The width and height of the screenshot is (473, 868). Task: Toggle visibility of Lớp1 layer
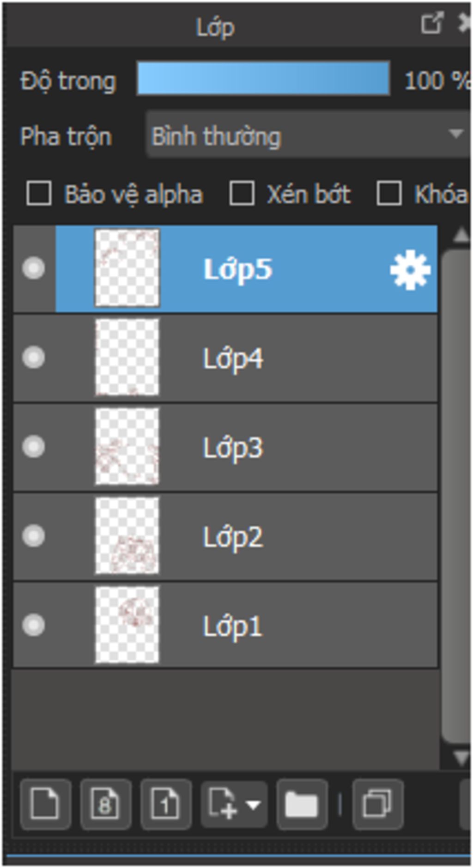34,625
